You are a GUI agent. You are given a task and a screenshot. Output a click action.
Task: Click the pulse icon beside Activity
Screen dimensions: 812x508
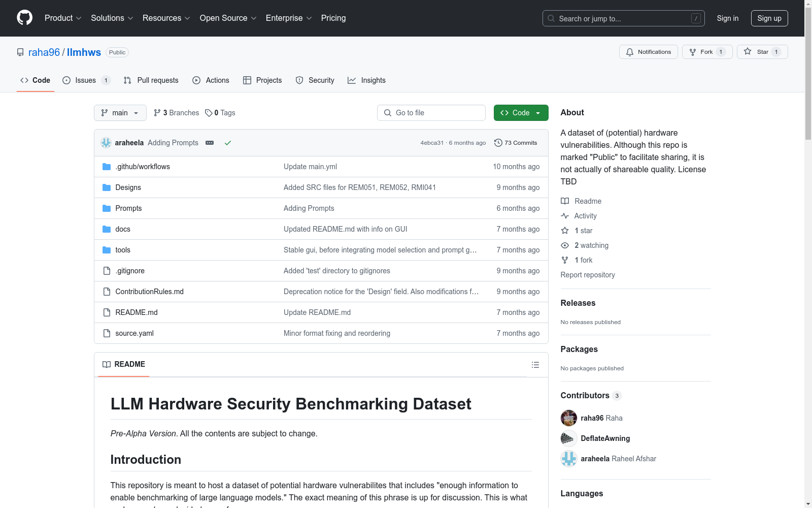coord(565,216)
